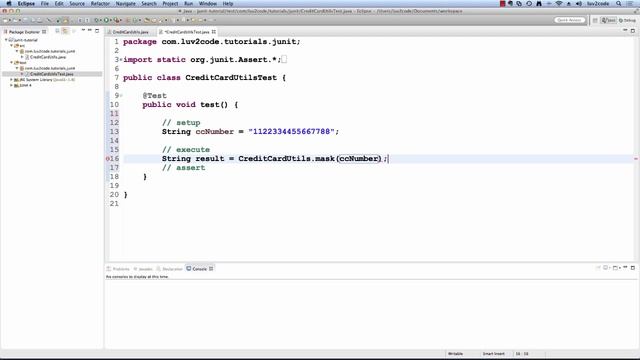Open the Edit menu

pyautogui.click(x=59, y=4)
